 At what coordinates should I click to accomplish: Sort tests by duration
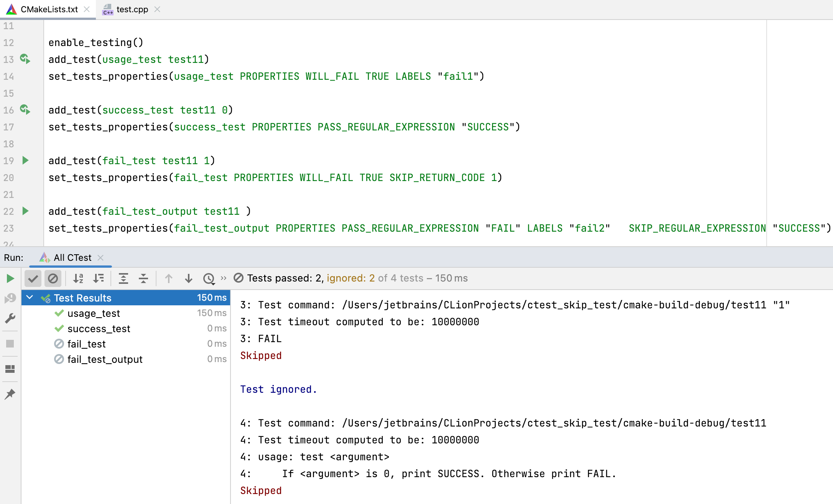point(99,278)
